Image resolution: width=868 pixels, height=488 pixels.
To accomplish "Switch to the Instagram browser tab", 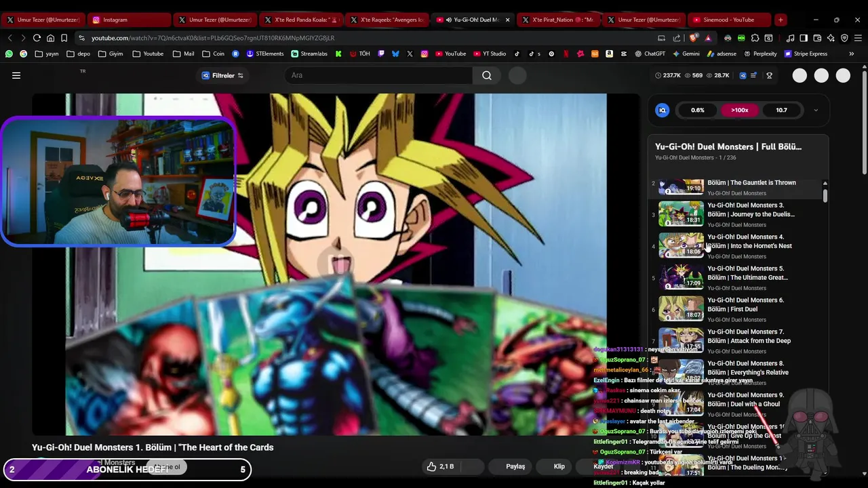I will point(129,20).
